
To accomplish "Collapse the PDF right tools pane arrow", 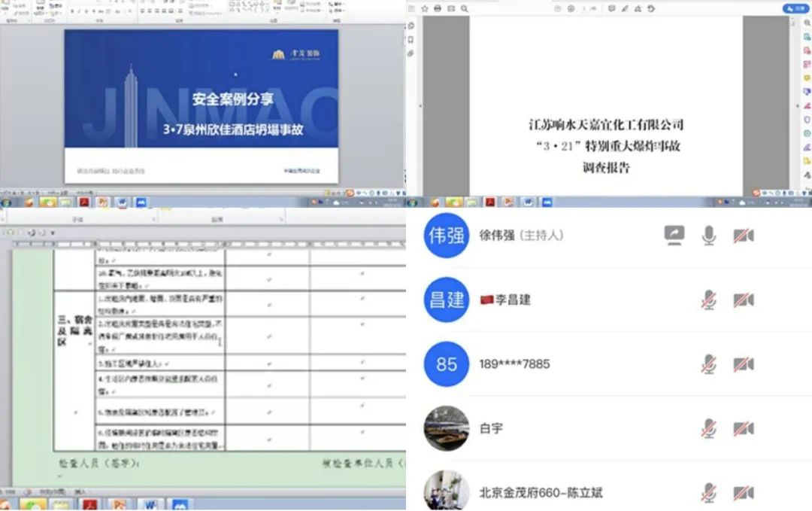I will [x=798, y=105].
